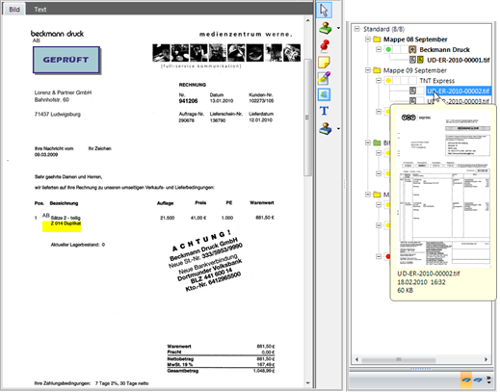500x392 pixels.
Task: Collapse the Standard (8/8) root node
Action: [x=357, y=29]
